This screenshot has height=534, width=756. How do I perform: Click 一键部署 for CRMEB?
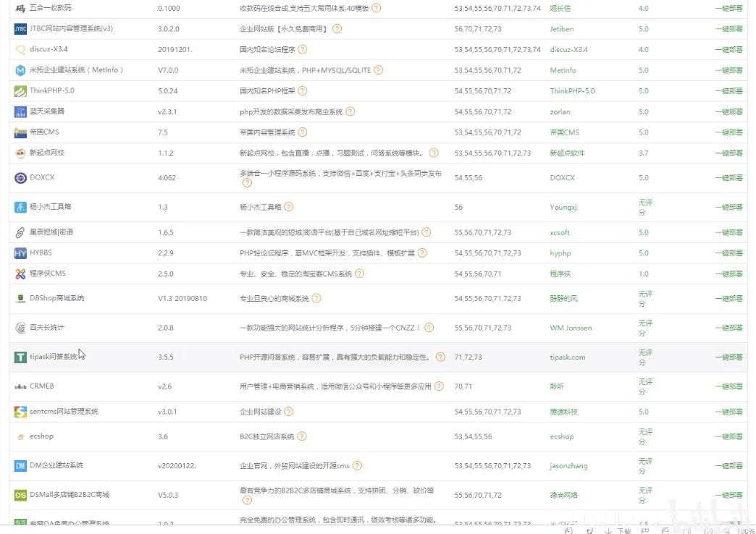click(x=728, y=386)
